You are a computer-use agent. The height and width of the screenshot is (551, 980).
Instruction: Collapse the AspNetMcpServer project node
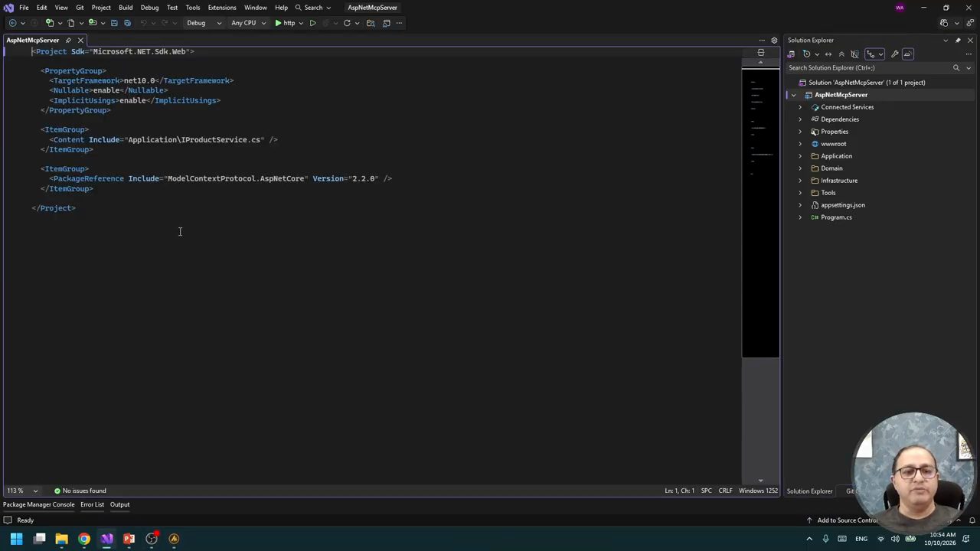[793, 95]
